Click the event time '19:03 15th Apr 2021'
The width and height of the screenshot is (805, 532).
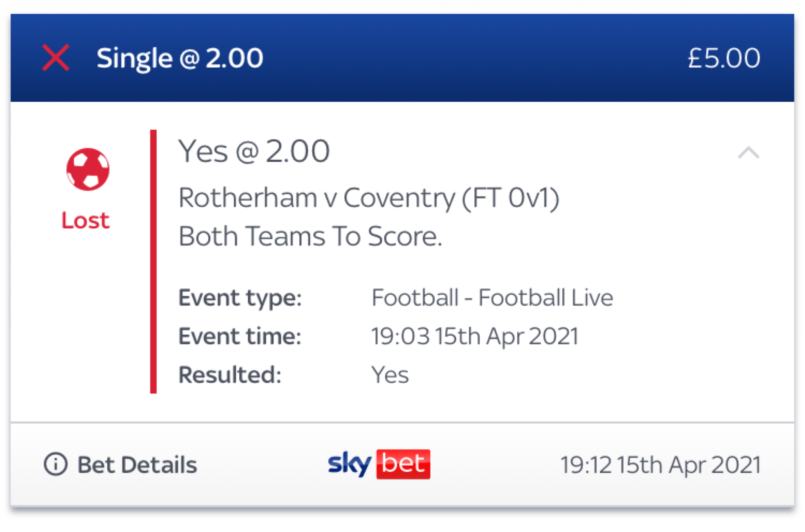(475, 336)
